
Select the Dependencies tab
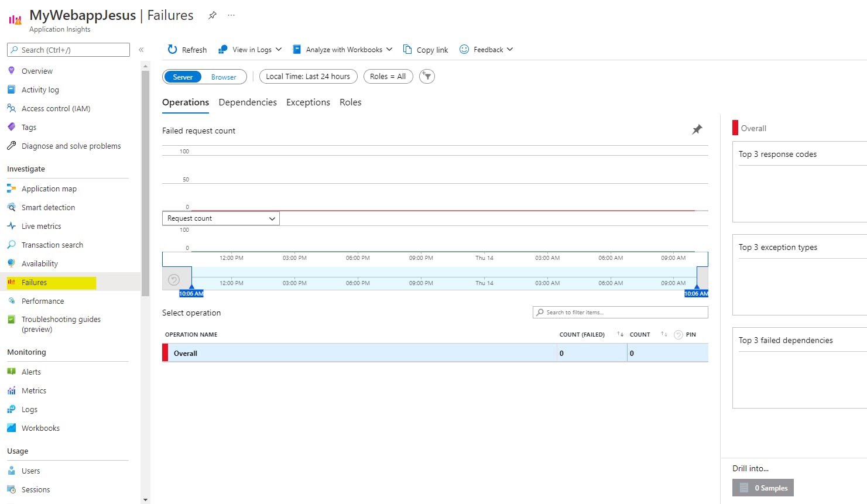tap(248, 102)
